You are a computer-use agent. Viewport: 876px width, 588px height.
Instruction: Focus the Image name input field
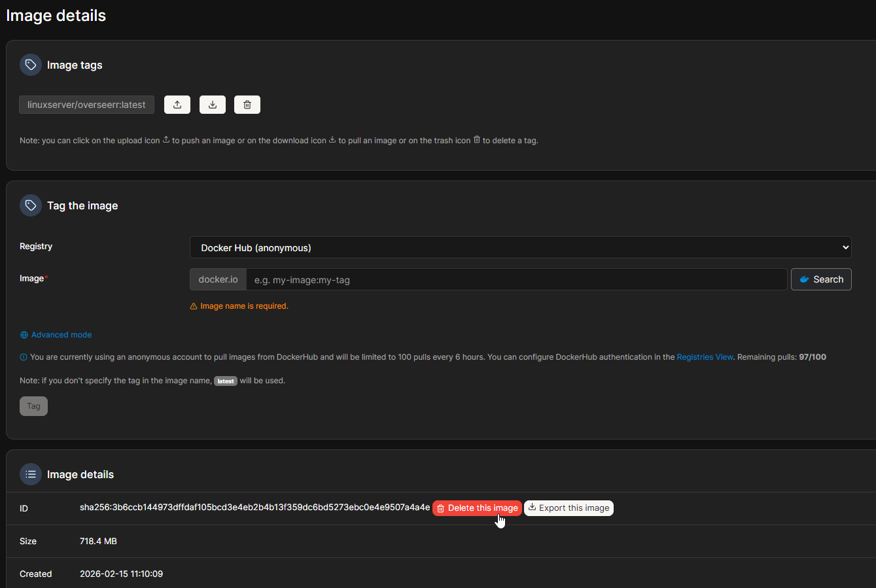516,280
